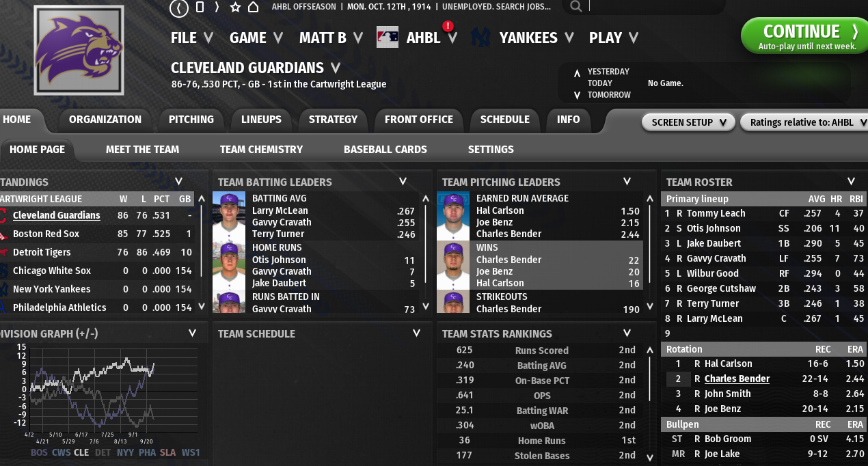
Task: Toggle the WS1 line in the division graph legend
Action: pyautogui.click(x=191, y=452)
